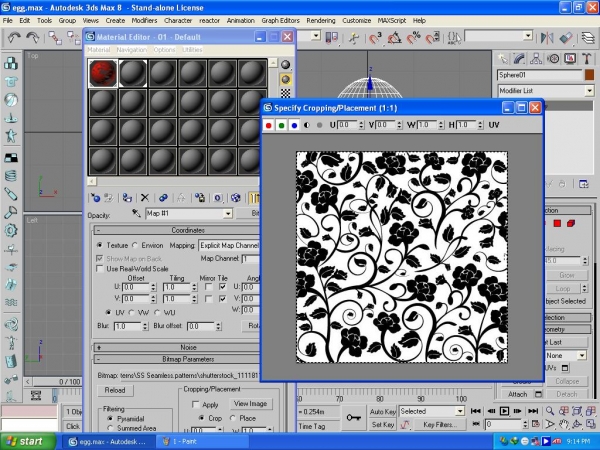Open the Layer Manager icon
Screen dimensions: 600x450
pos(588,38)
